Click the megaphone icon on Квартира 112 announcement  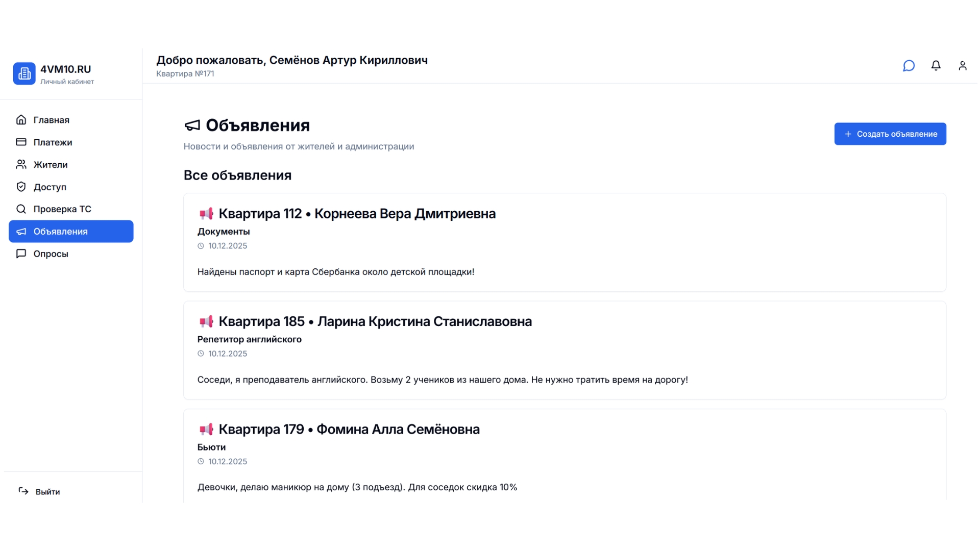click(x=206, y=214)
